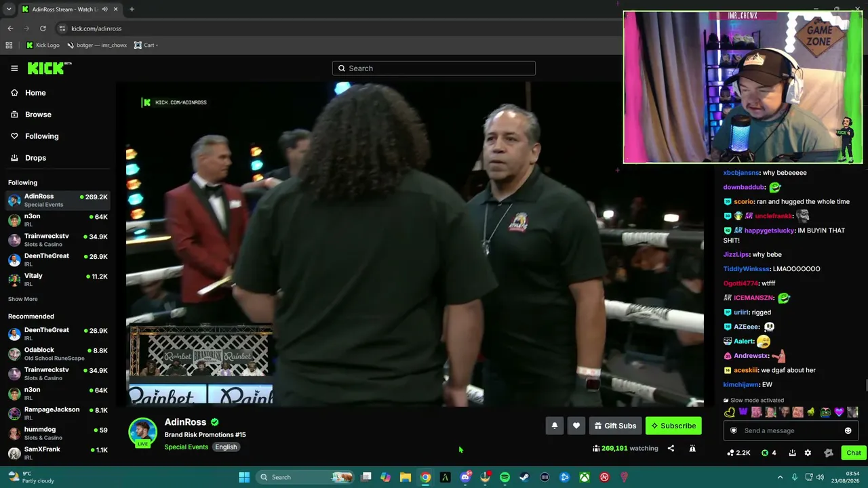Open hummdog channel in Recommended list
This screenshot has width=868, height=488.
58,433
